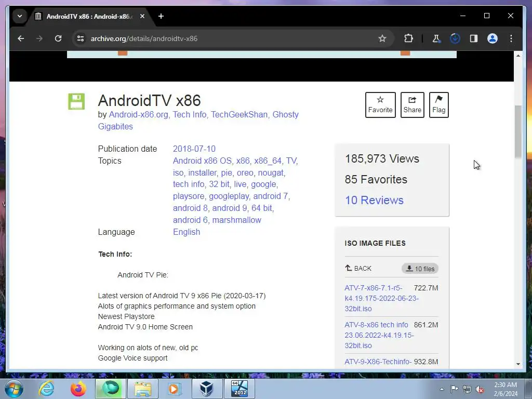The image size is (532, 399).
Task: Open the oreo topic link
Action: (x=245, y=172)
